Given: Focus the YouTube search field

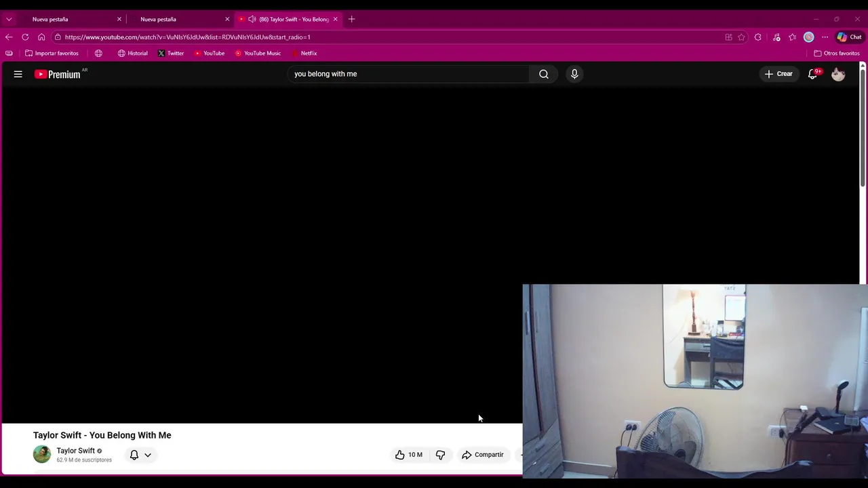Looking at the screenshot, I should tap(409, 74).
